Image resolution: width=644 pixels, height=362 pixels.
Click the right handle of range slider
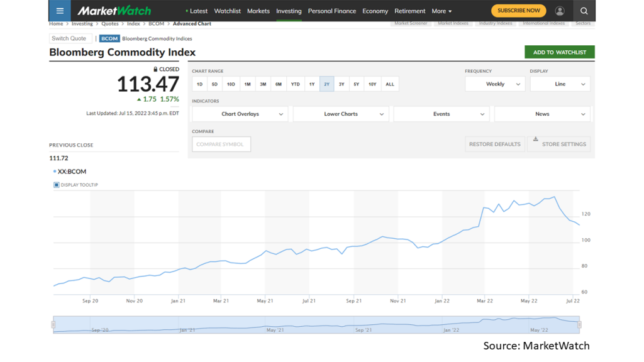[x=579, y=325]
